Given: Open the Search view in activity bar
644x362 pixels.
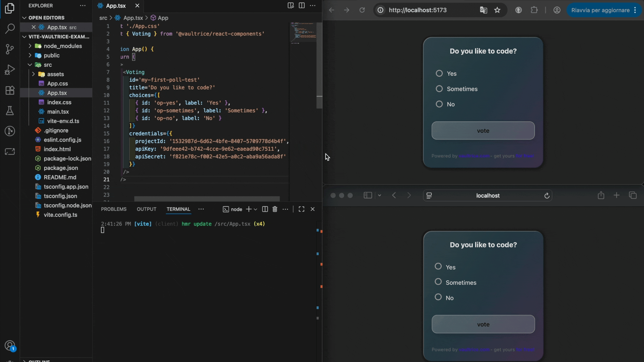Looking at the screenshot, I should tap(10, 28).
